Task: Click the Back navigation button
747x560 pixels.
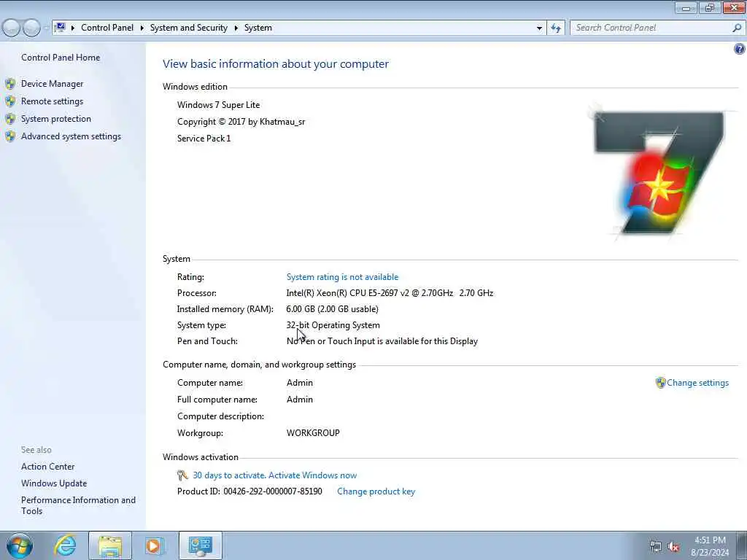Action: tap(12, 28)
